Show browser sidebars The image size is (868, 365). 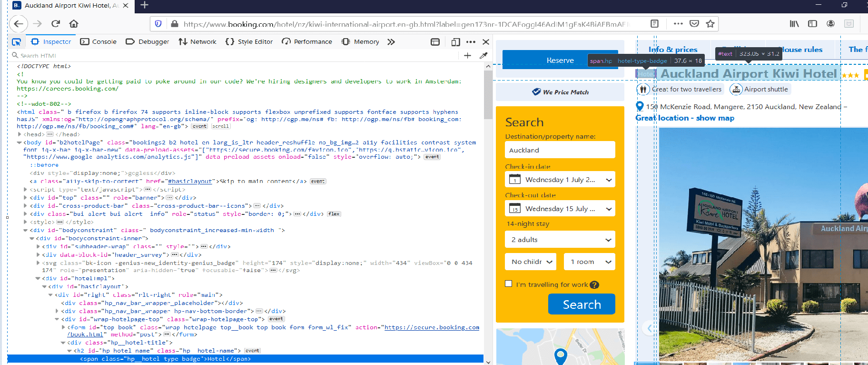click(x=812, y=24)
